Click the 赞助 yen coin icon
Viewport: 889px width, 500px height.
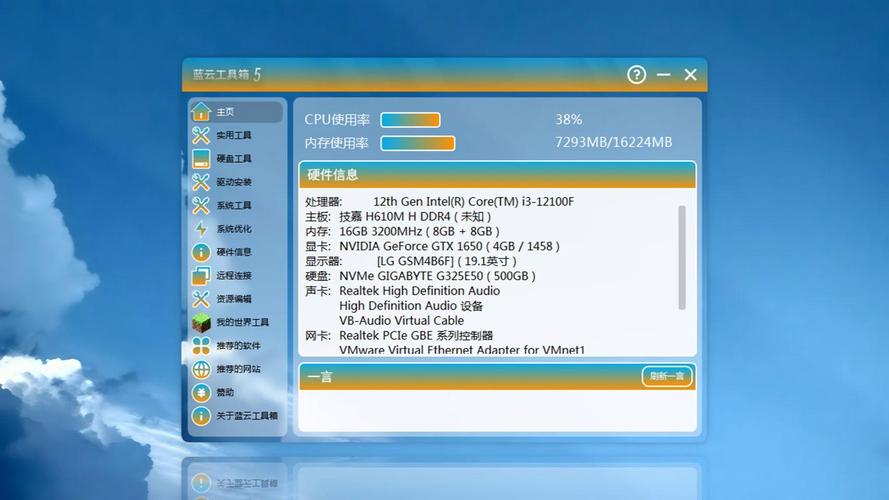click(x=201, y=392)
